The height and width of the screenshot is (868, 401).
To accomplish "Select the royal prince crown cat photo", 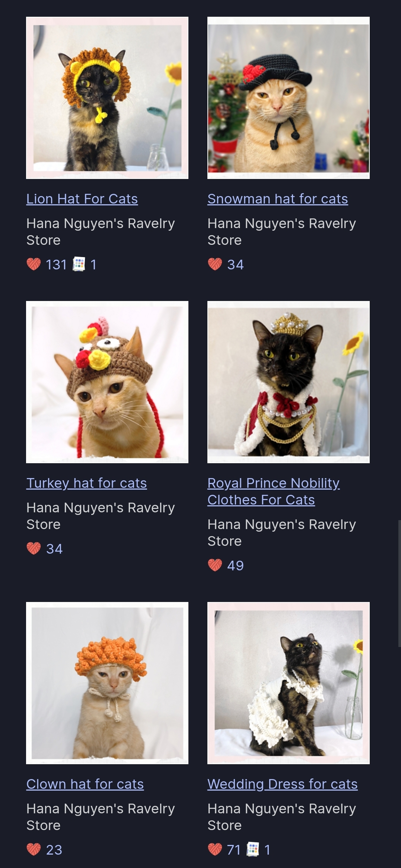I will click(289, 382).
